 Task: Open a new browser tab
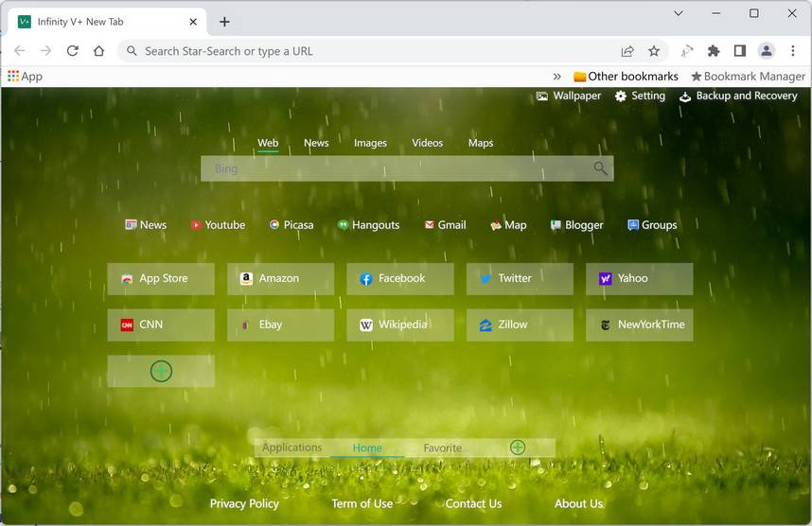[224, 22]
